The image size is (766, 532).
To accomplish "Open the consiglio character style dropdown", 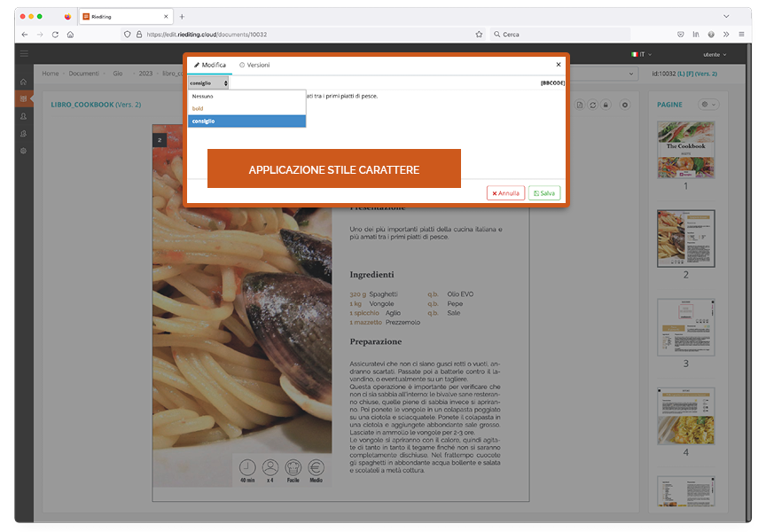I will click(208, 82).
